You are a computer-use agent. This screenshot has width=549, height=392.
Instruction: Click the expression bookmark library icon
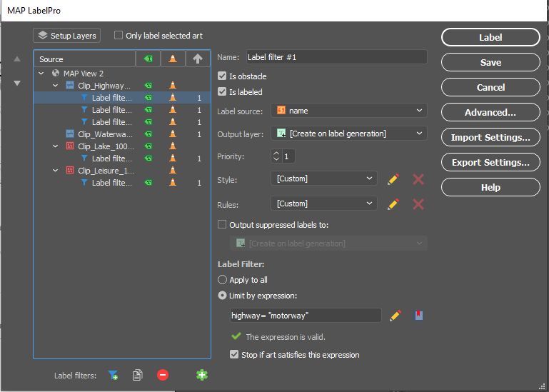(419, 316)
